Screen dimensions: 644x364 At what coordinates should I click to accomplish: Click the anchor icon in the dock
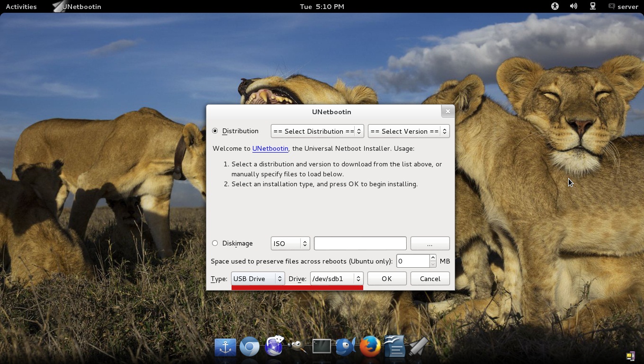coord(225,346)
